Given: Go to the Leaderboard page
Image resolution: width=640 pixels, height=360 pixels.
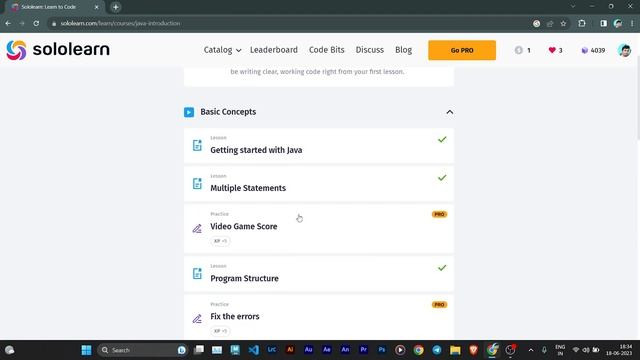Looking at the screenshot, I should click(x=273, y=50).
